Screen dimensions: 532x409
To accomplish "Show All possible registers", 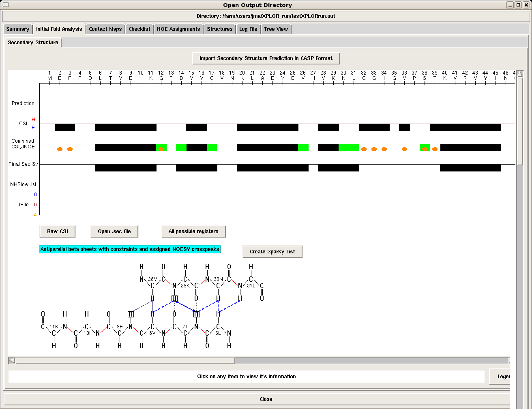I will (193, 231).
